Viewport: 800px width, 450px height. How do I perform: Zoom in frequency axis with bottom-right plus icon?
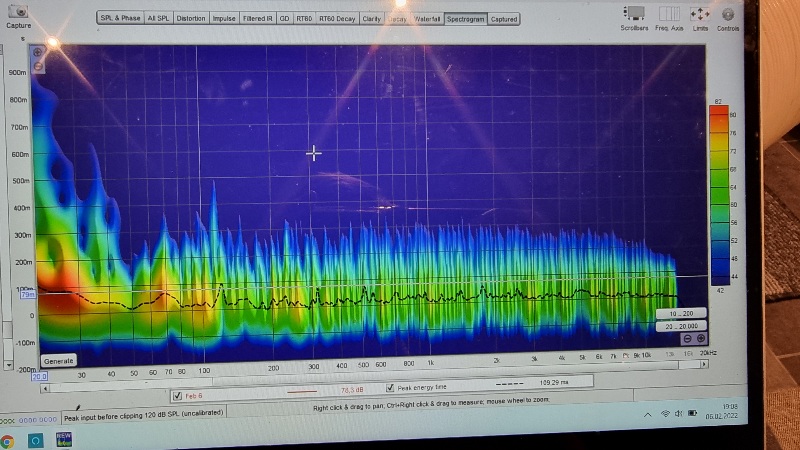700,339
